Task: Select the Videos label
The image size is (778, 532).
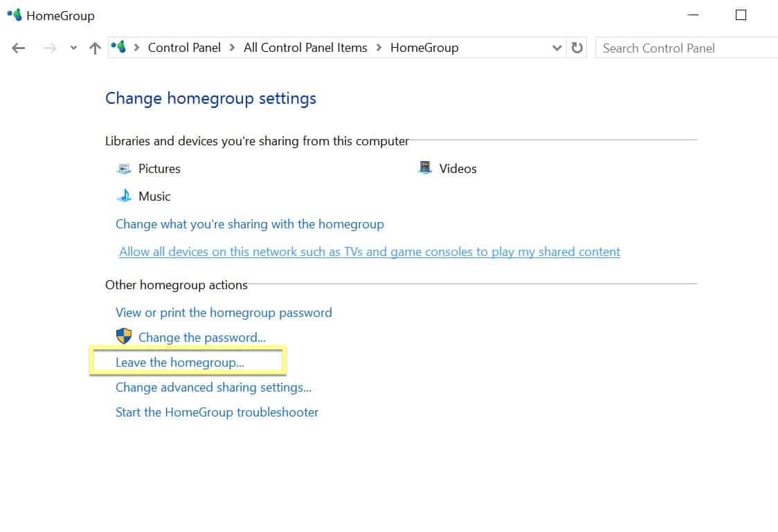Action: click(x=458, y=169)
